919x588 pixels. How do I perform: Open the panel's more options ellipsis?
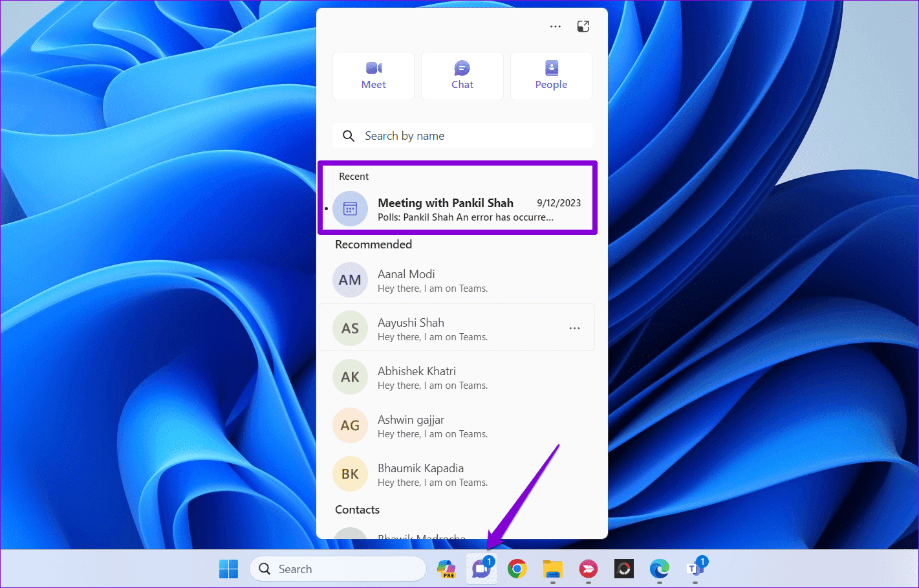click(x=556, y=27)
